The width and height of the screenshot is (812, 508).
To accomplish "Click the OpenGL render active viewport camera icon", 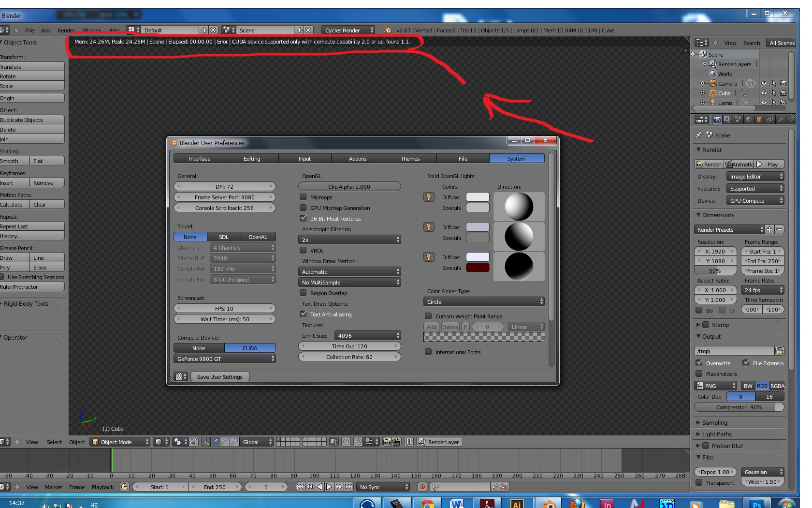I will click(x=387, y=442).
